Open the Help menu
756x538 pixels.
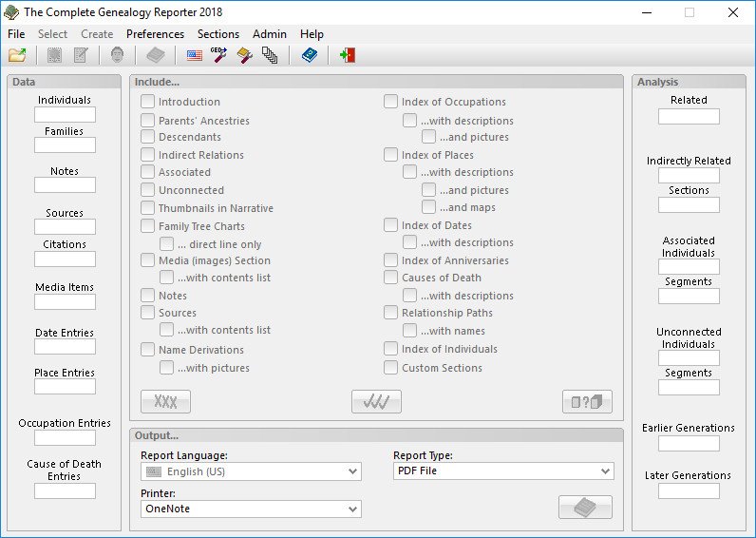(x=312, y=34)
